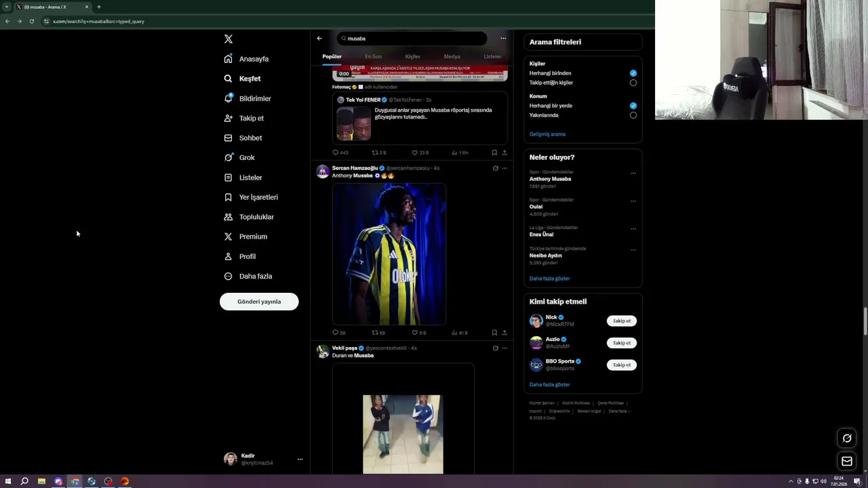868x488 pixels.
Task: Open Gelişmiş arama link
Action: pos(547,134)
